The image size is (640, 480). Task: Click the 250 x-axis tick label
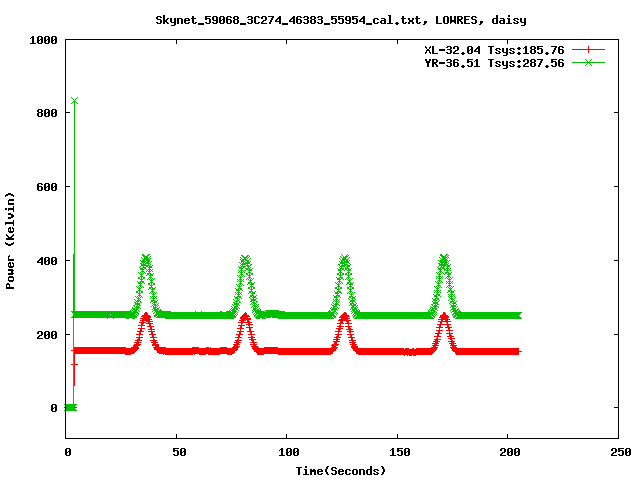[x=621, y=452]
